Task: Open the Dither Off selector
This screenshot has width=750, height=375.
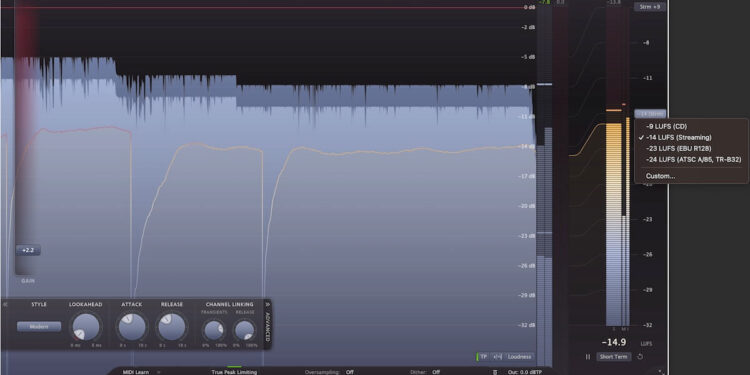Action: (x=436, y=372)
